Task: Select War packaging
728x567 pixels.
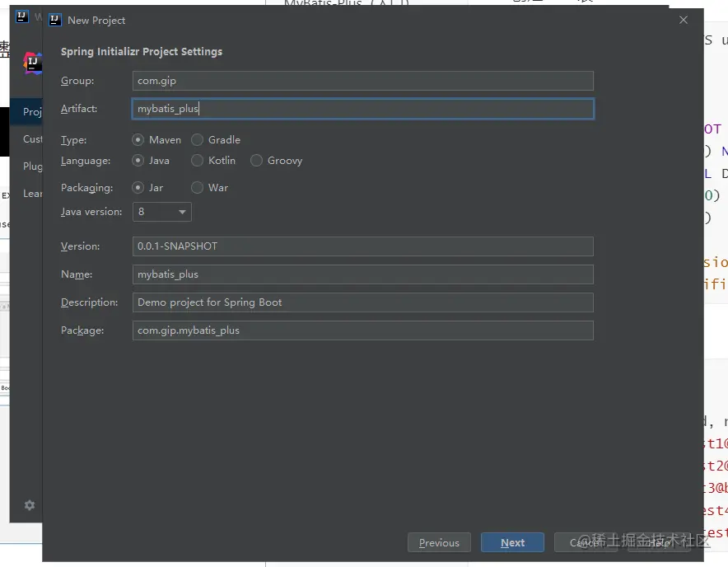Action: coord(210,188)
